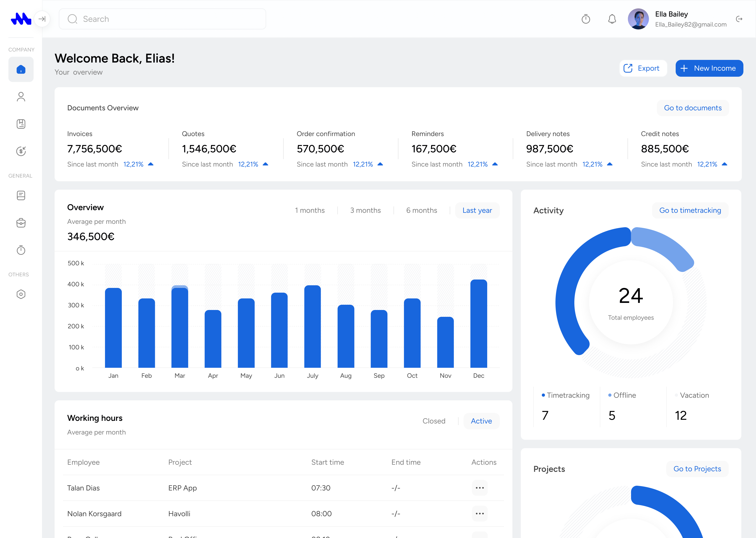Switch overview chart to Last year

pos(477,210)
